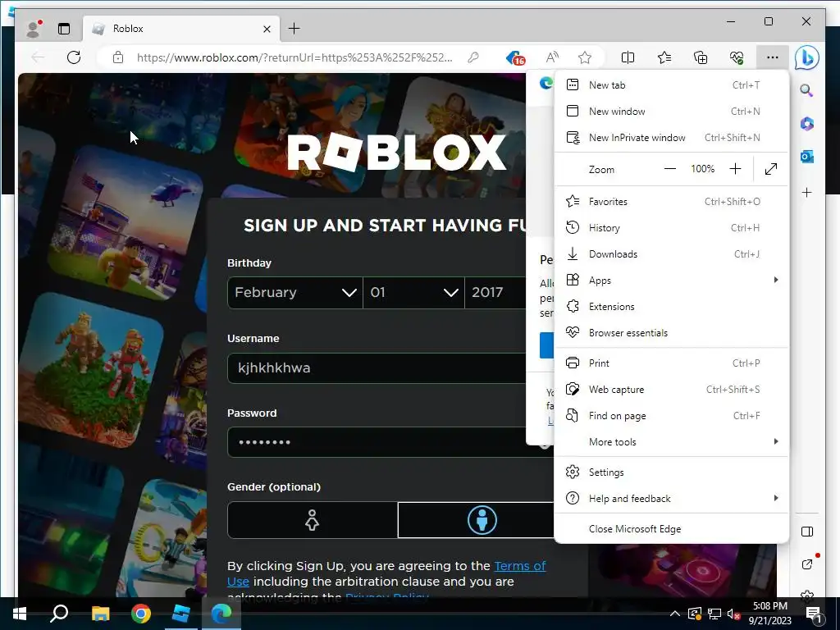Viewport: 840px width, 630px height.
Task: Select the female gender option
Action: pos(313,520)
